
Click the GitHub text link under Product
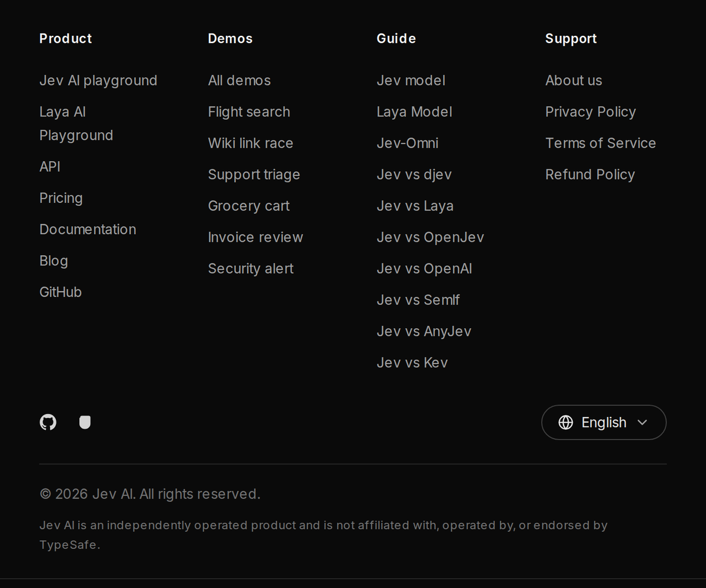(61, 292)
